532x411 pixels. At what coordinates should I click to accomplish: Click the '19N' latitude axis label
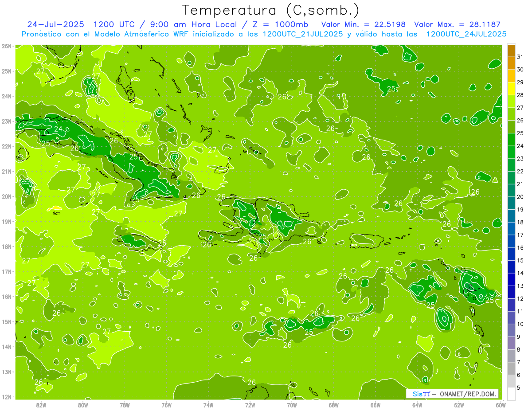pyautogui.click(x=7, y=221)
